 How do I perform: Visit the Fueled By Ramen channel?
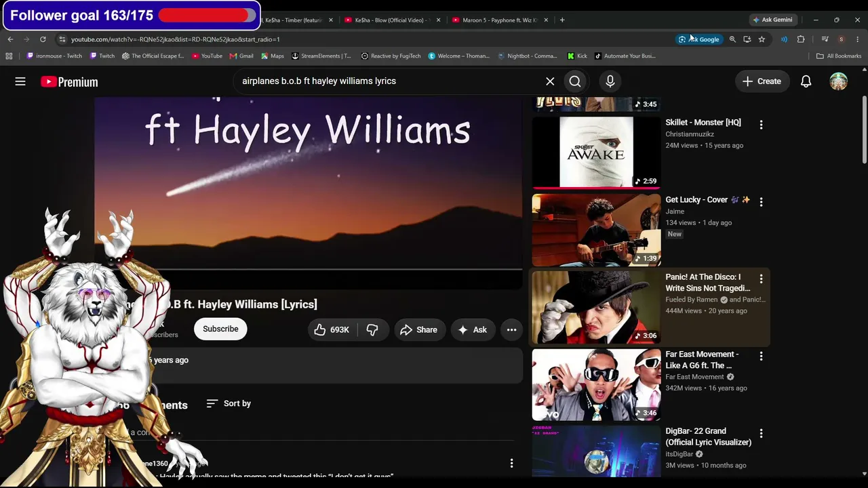point(691,300)
